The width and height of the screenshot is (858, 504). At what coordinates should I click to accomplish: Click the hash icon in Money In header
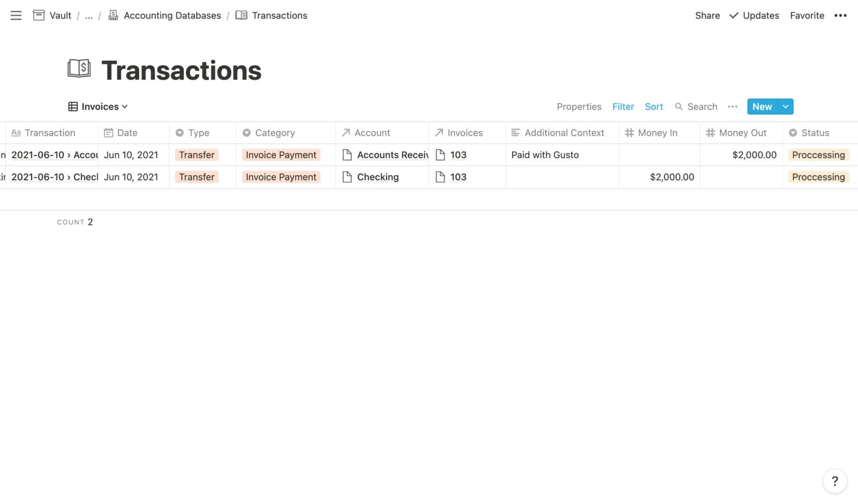click(629, 133)
